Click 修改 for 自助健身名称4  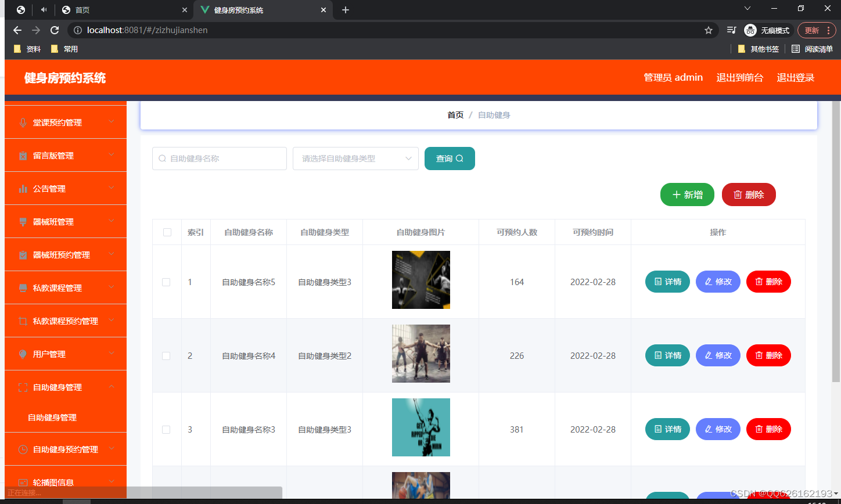click(718, 355)
